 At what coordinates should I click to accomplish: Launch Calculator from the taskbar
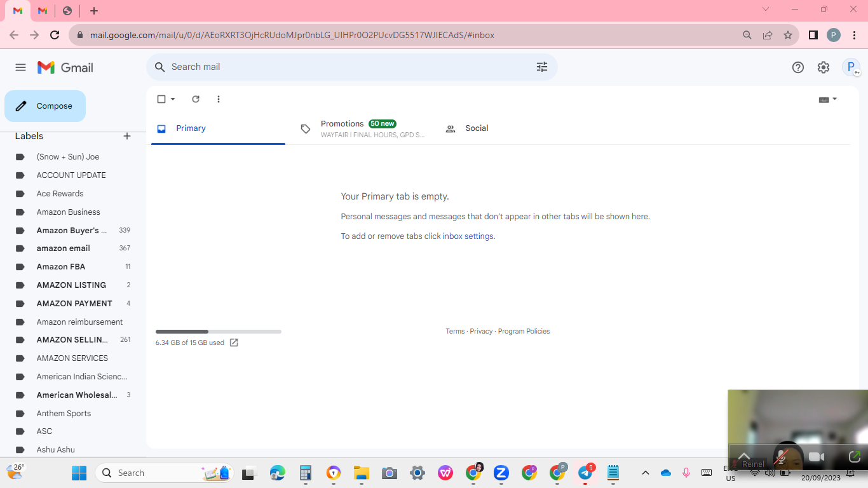[306, 473]
